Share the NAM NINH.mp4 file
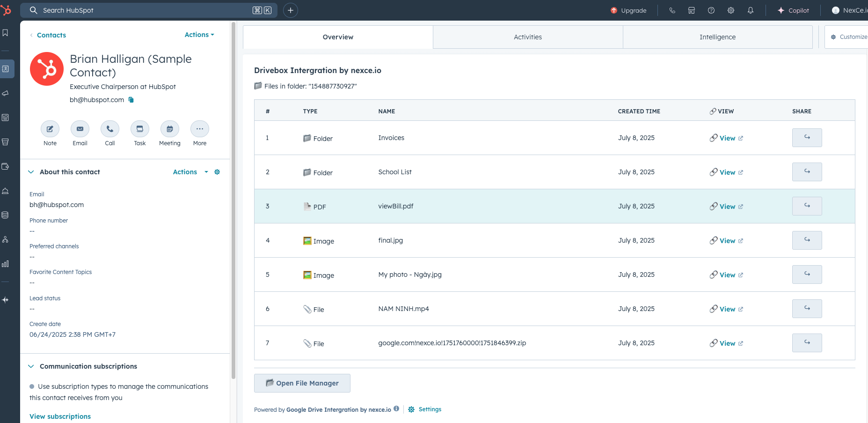This screenshot has width=868, height=423. click(x=807, y=309)
